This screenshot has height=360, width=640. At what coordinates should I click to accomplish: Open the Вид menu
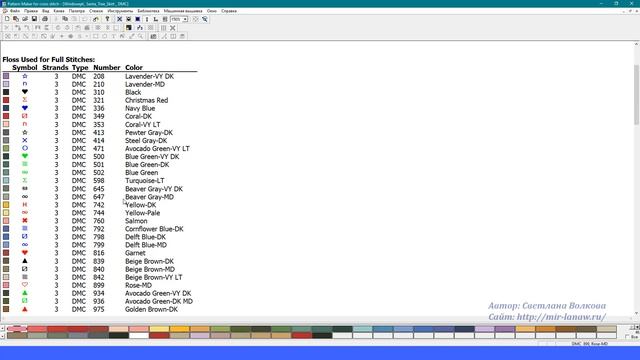point(46,11)
